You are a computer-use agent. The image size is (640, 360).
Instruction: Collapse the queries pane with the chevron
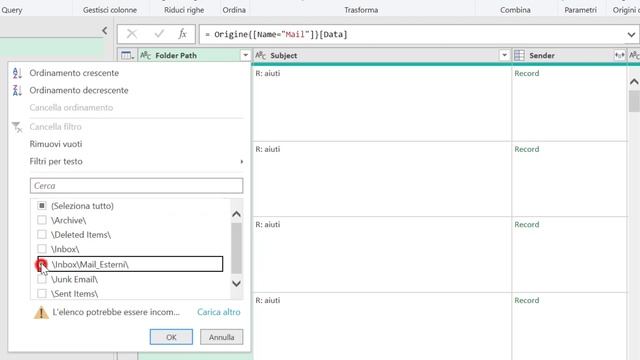105,31
